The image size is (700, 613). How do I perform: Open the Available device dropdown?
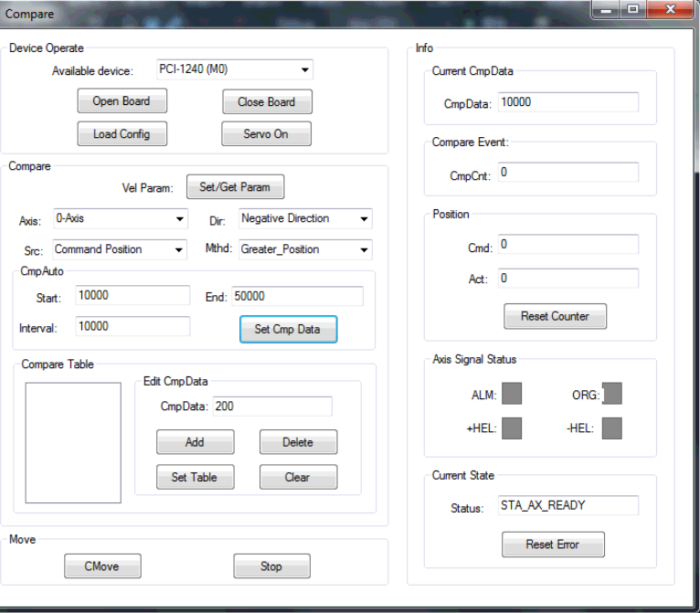[234, 69]
